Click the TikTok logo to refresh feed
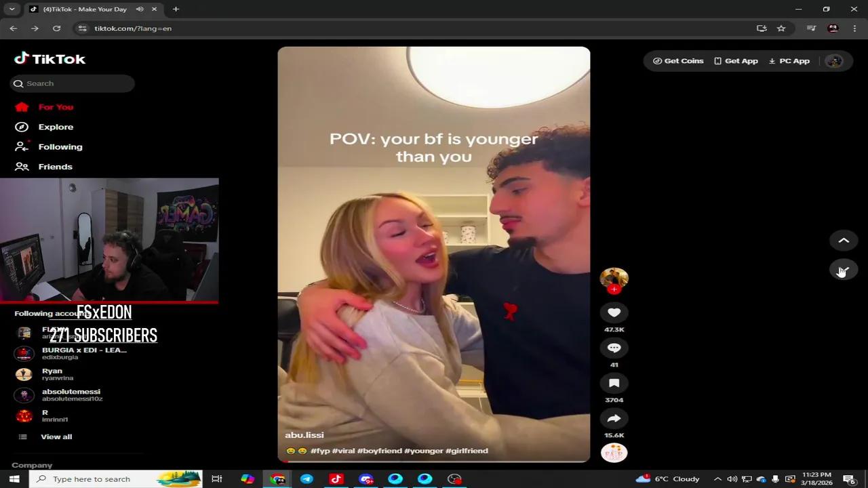 [x=50, y=59]
